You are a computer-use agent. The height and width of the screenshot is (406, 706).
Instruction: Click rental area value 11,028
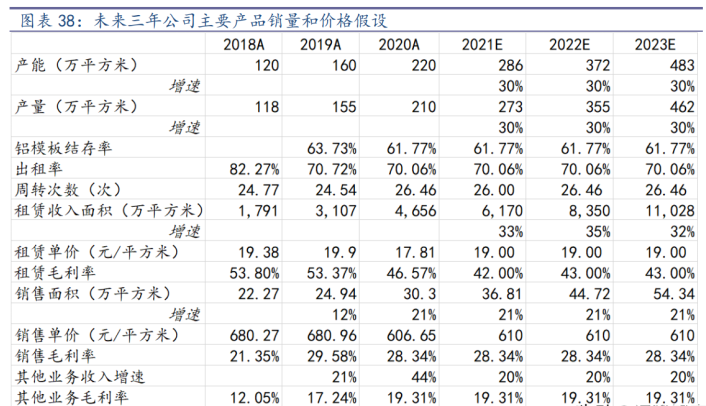(670, 210)
